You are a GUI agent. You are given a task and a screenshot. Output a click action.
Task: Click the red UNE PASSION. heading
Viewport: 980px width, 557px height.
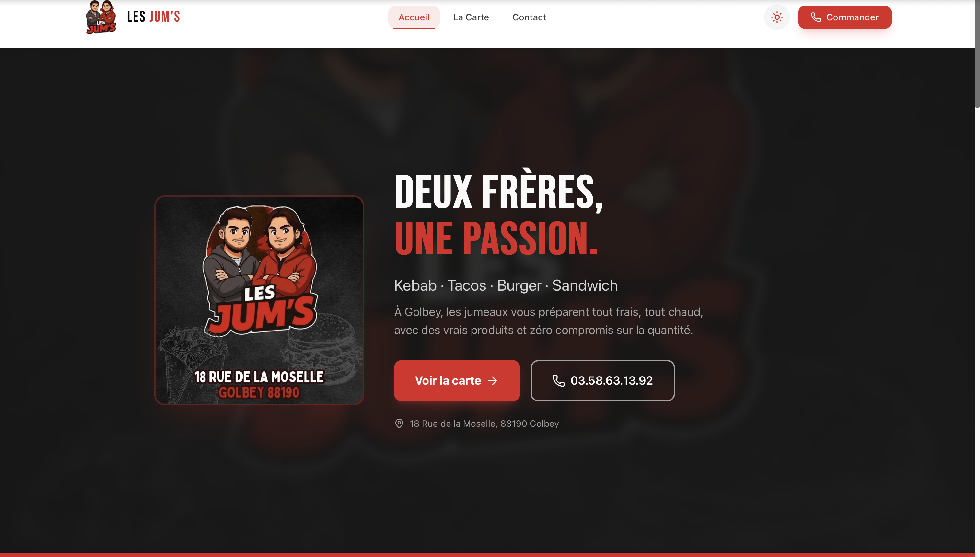[x=496, y=238]
